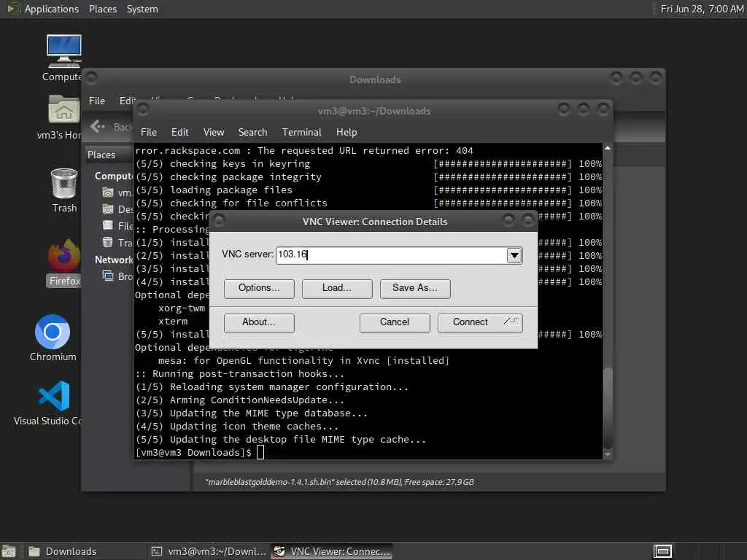Image resolution: width=747 pixels, height=560 pixels.
Task: Select the Trash entry in Places sidebar
Action: tap(117, 242)
